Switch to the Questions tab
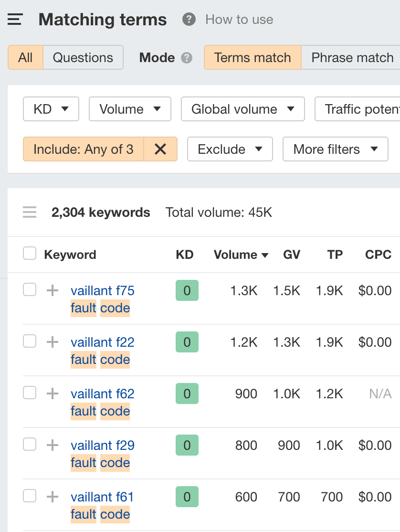400x532 pixels. pyautogui.click(x=83, y=57)
